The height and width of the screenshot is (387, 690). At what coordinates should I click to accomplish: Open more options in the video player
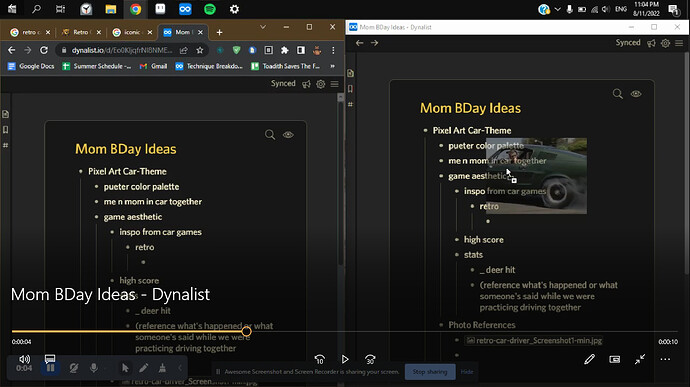[x=665, y=360]
